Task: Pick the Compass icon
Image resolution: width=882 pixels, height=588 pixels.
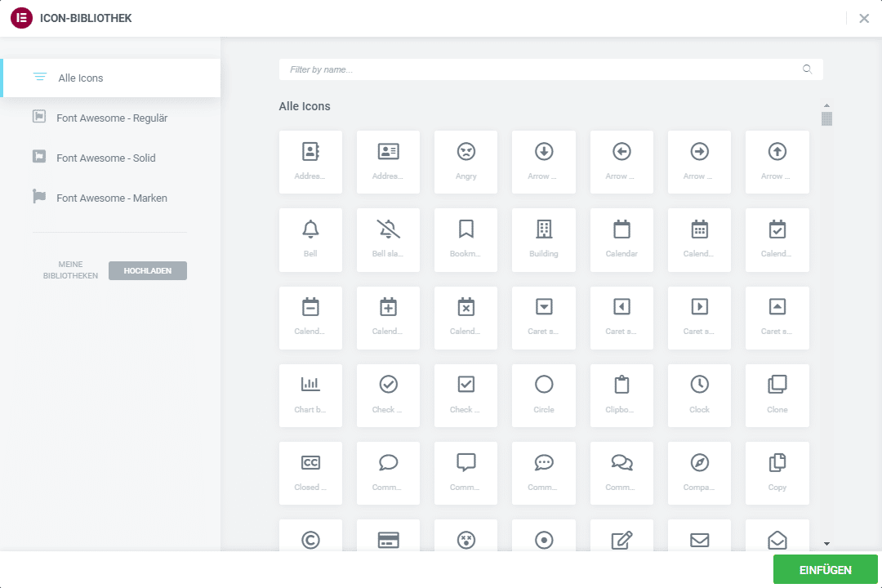Action: click(x=699, y=473)
